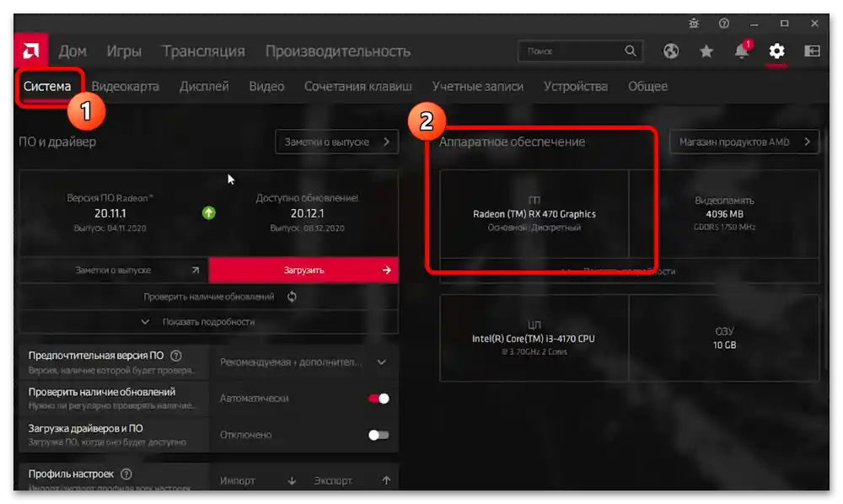The image size is (843, 504).
Task: Open the Сочетания клавиш tab
Action: (x=358, y=87)
